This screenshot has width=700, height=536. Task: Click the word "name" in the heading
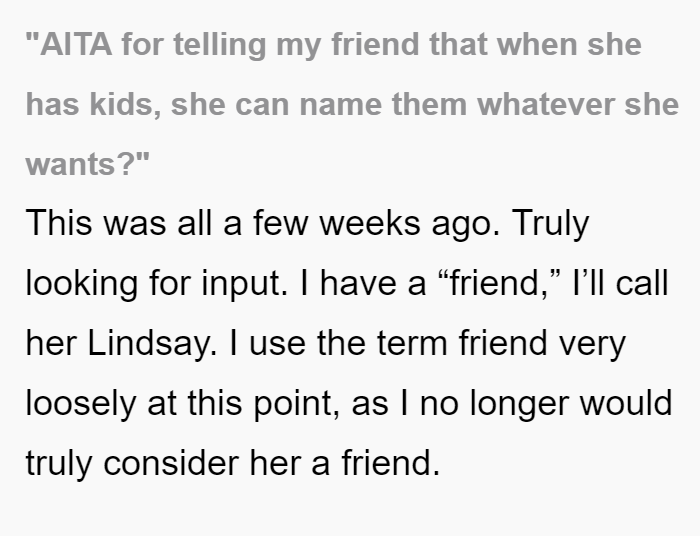pyautogui.click(x=341, y=104)
